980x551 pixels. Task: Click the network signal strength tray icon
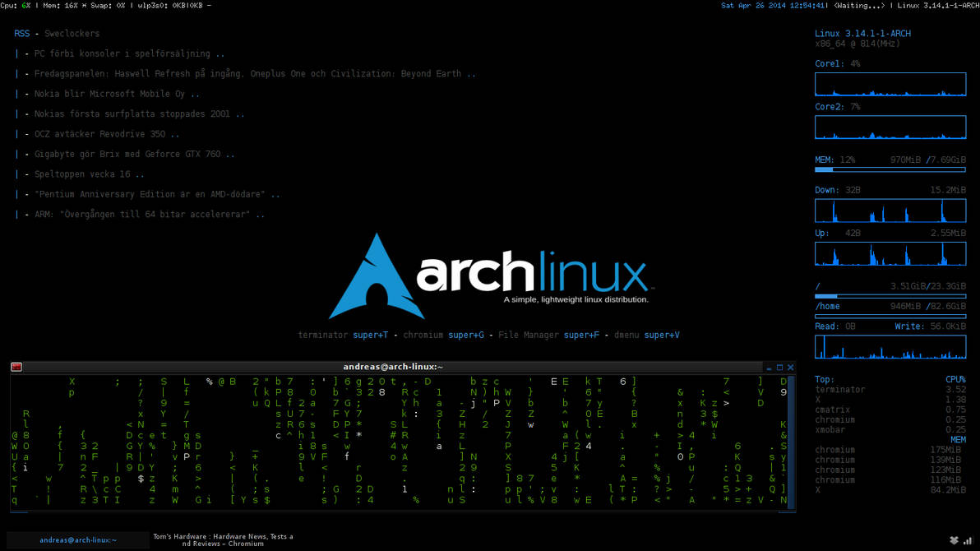pos(968,540)
